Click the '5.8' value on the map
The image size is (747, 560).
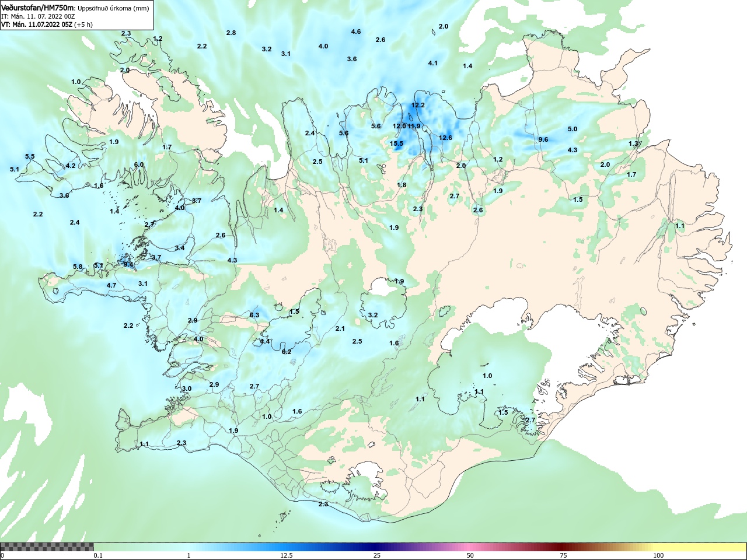pyautogui.click(x=78, y=267)
